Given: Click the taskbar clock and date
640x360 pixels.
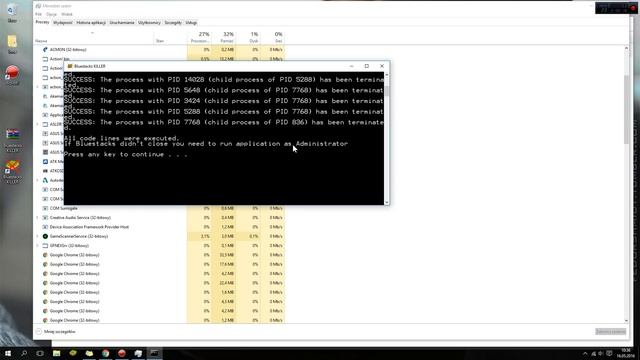Looking at the screenshot, I should coord(625,353).
